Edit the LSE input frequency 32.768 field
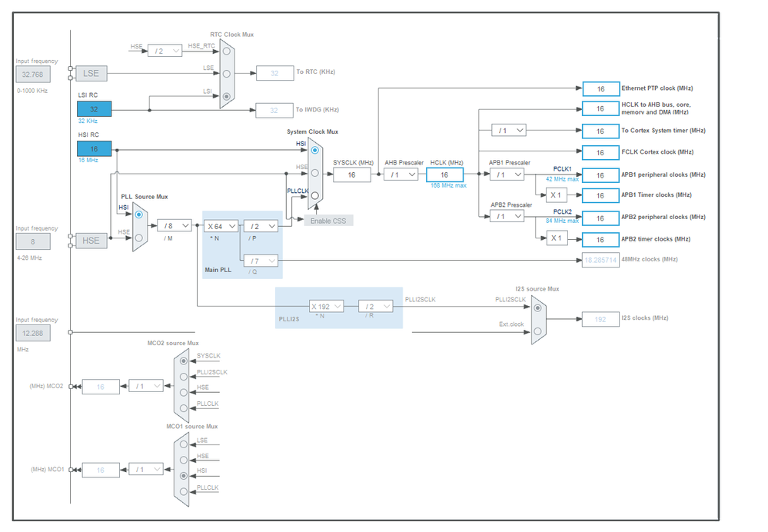768x532 pixels. 33,75
